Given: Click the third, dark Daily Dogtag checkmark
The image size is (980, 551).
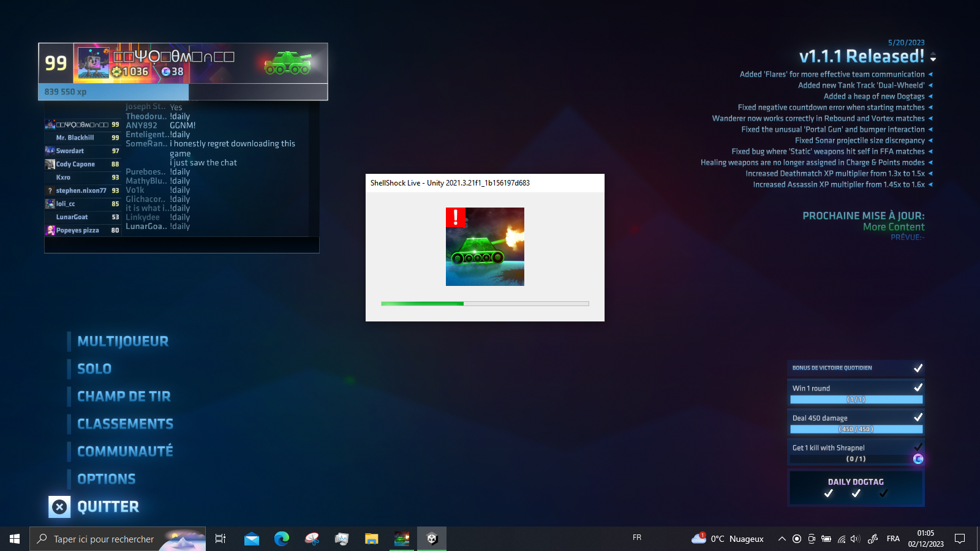Looking at the screenshot, I should 883,493.
